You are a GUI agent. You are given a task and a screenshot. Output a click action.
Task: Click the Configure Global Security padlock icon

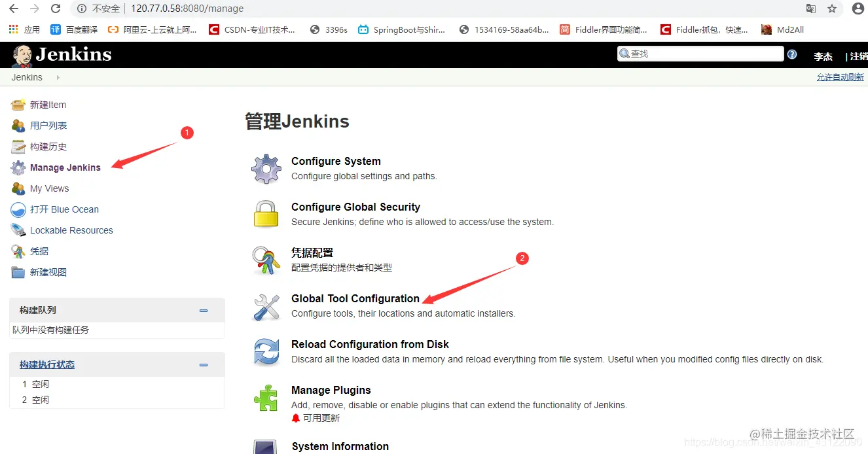click(x=266, y=215)
